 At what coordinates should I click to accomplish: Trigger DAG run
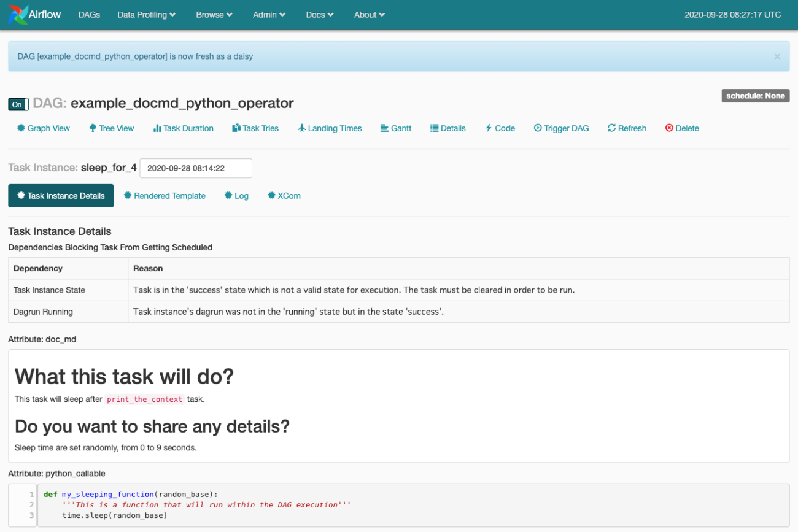tap(561, 128)
